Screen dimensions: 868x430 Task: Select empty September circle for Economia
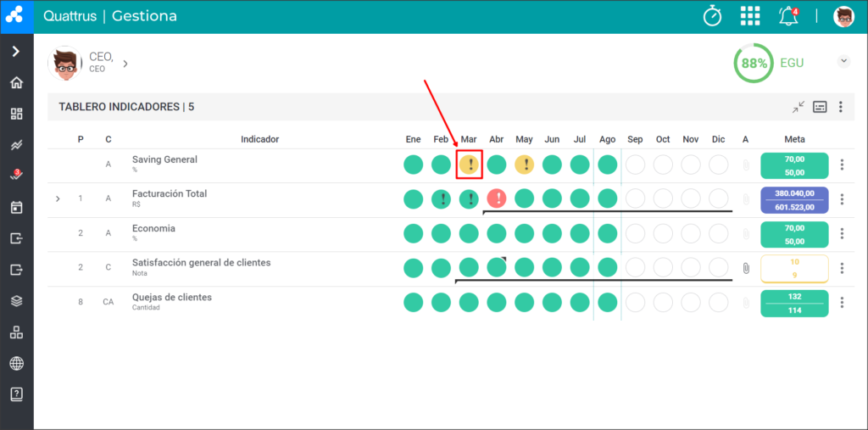(635, 232)
